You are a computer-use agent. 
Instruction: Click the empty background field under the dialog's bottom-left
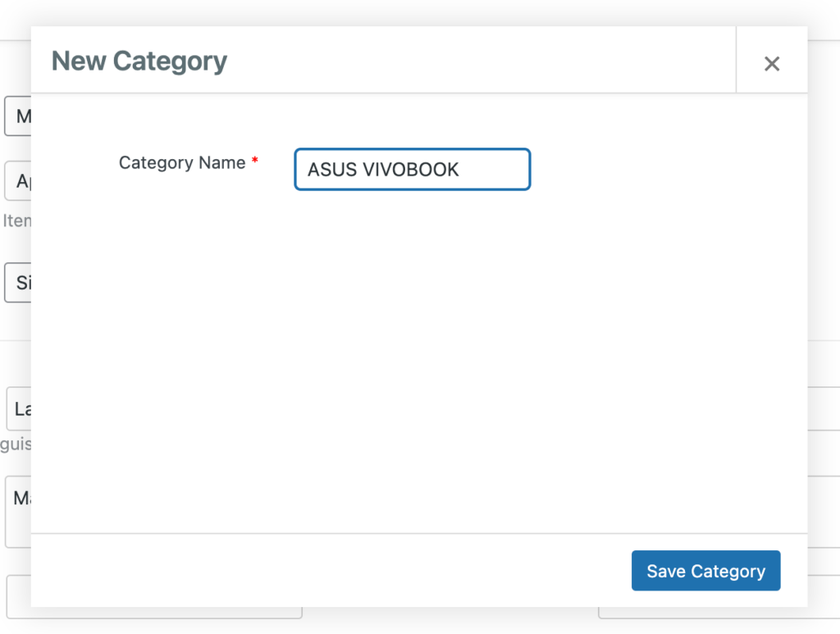pos(154,613)
